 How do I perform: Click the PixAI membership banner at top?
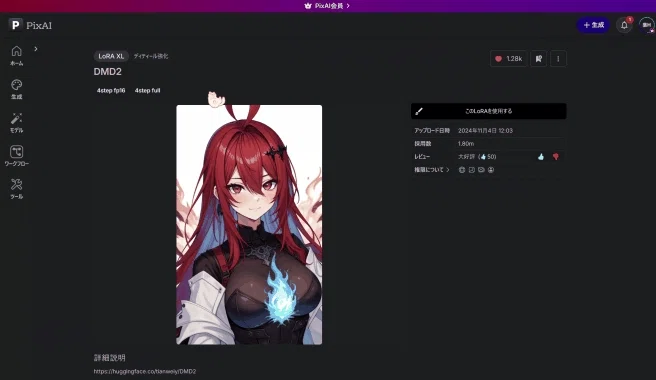pos(328,6)
